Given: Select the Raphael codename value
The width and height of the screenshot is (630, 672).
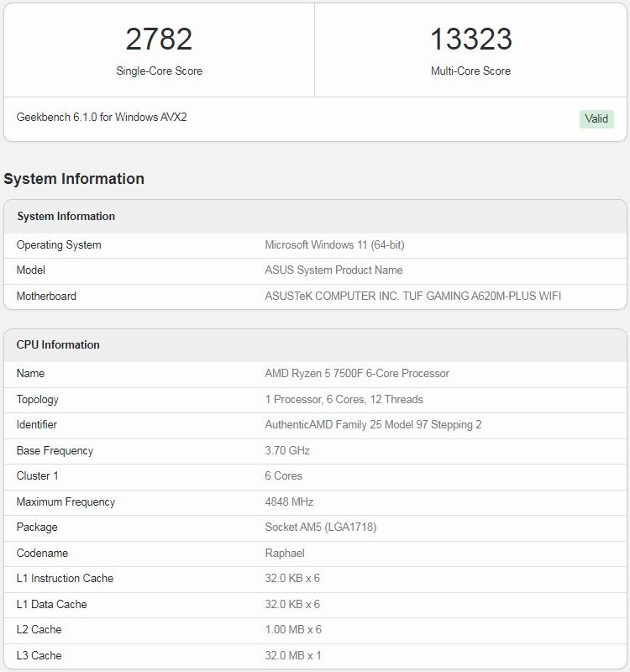Looking at the screenshot, I should [x=285, y=553].
